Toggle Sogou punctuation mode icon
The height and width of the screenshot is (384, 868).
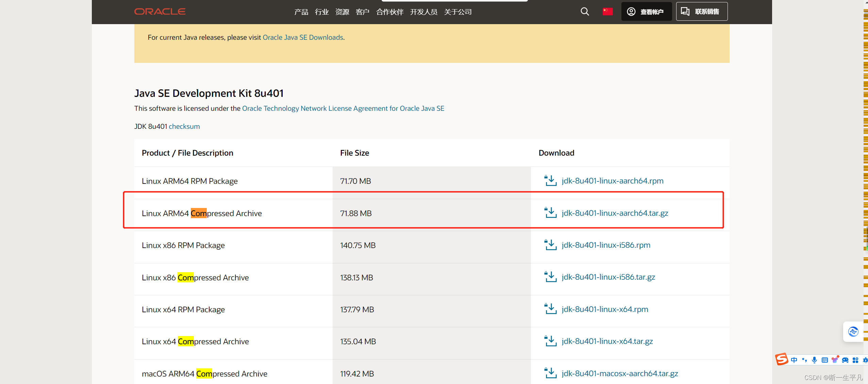pos(804,360)
